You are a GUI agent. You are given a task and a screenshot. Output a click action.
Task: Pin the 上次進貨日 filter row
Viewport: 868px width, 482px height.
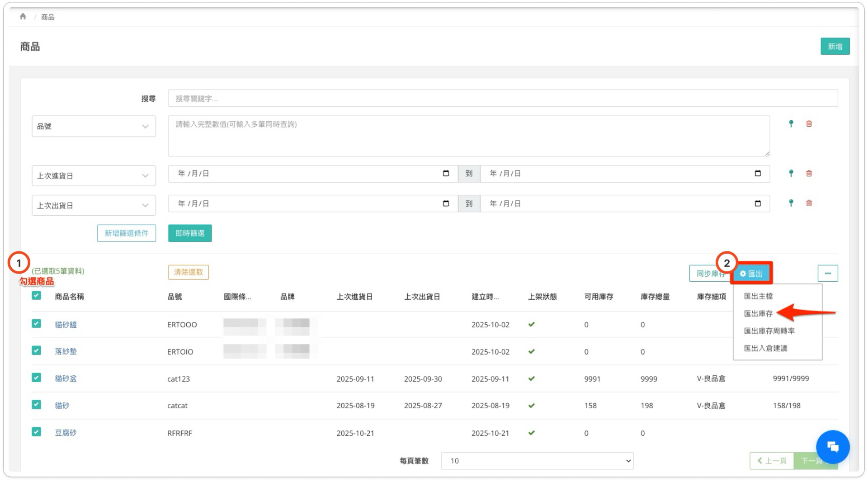pyautogui.click(x=791, y=174)
